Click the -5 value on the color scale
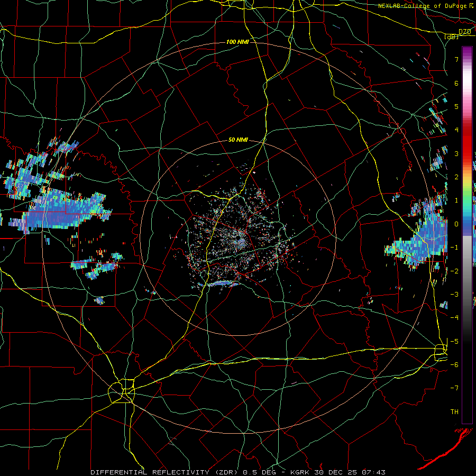Image resolution: width=476 pixels, height=476 pixels. [x=454, y=342]
